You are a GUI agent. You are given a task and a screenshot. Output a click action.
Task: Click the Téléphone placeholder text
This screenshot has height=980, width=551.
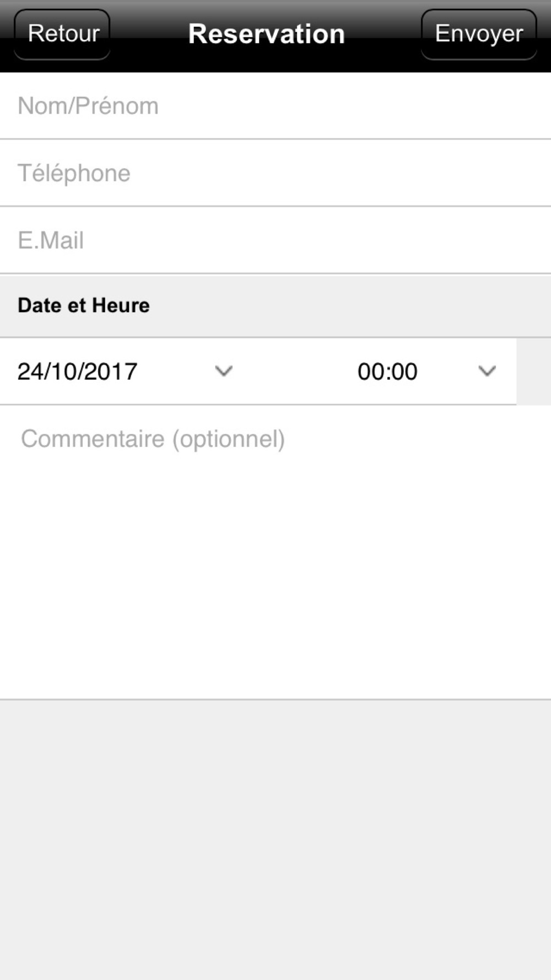(x=74, y=173)
